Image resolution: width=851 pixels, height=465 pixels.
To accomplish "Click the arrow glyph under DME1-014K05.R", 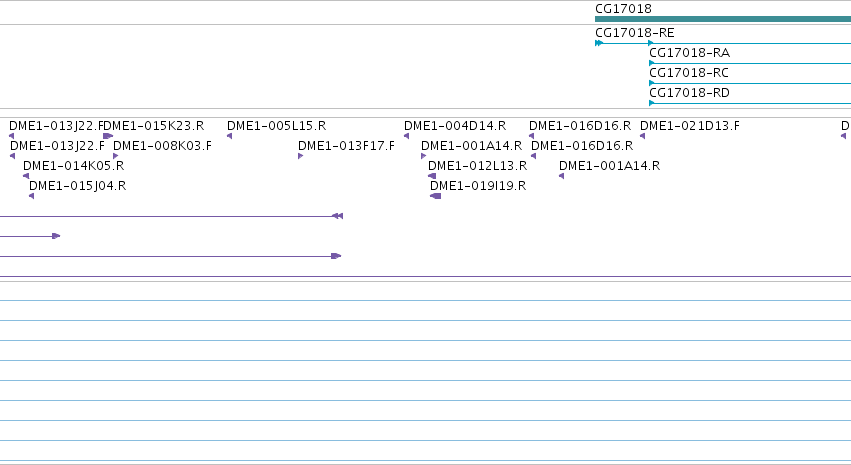I will point(26,176).
